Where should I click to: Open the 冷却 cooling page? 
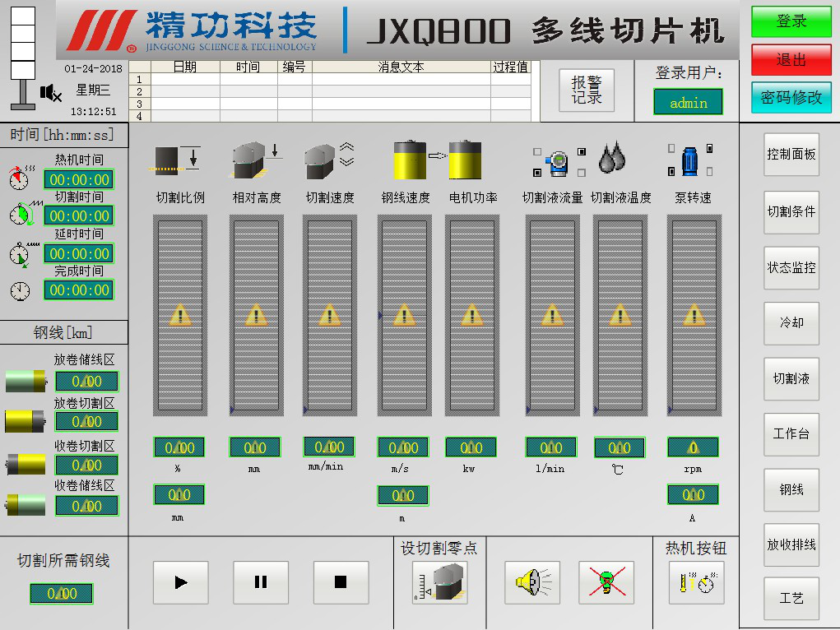(791, 323)
